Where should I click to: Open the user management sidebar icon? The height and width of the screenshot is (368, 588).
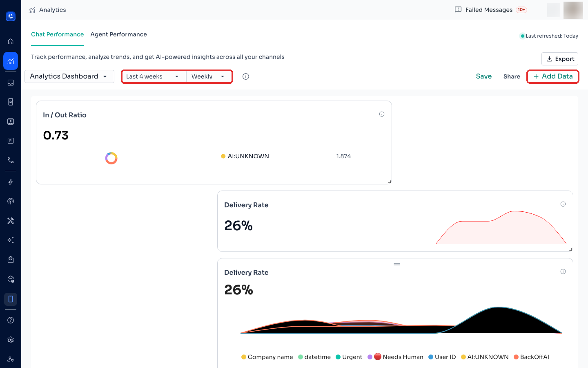(11, 359)
